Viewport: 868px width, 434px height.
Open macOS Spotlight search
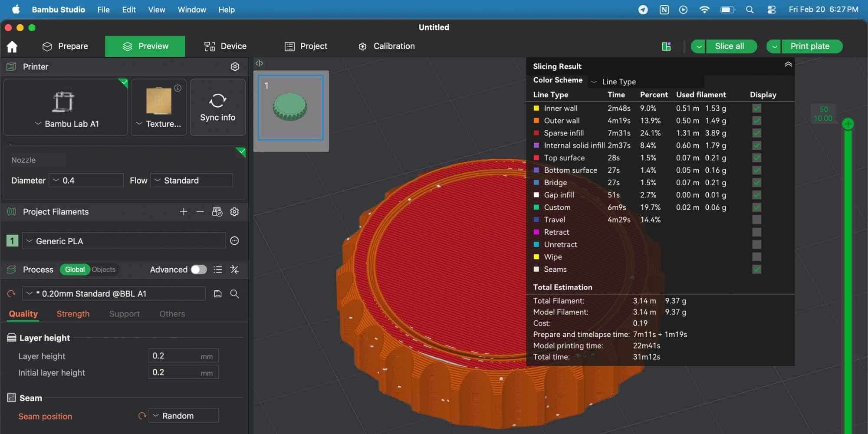[x=750, y=10]
